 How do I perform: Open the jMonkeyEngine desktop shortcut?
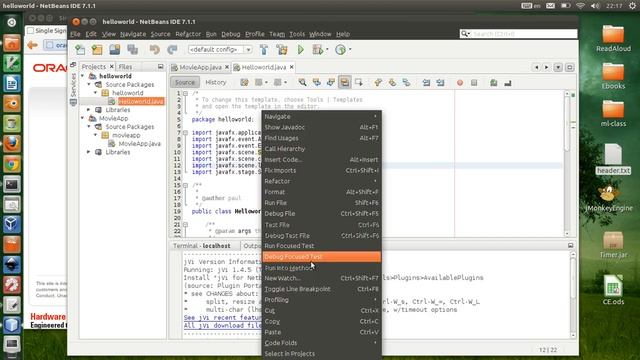coord(609,199)
